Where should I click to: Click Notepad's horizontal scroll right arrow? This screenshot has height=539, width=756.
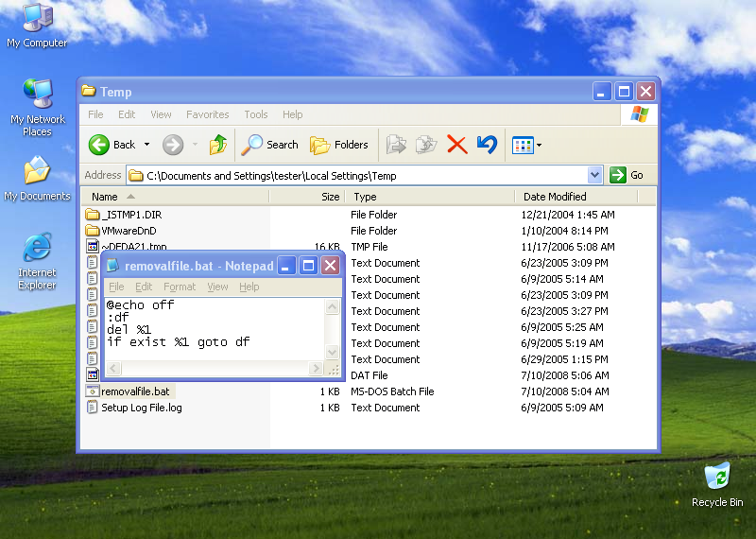pos(316,368)
